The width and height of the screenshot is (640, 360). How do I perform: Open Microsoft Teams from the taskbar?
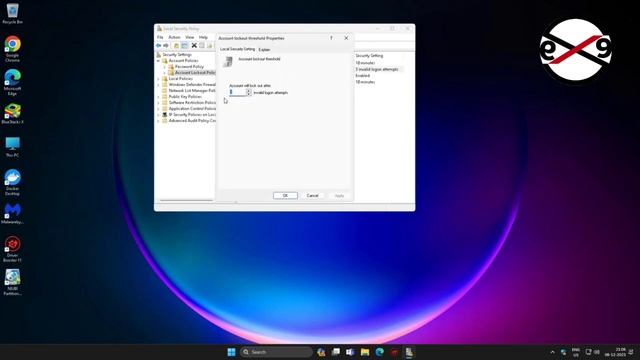tap(350, 352)
